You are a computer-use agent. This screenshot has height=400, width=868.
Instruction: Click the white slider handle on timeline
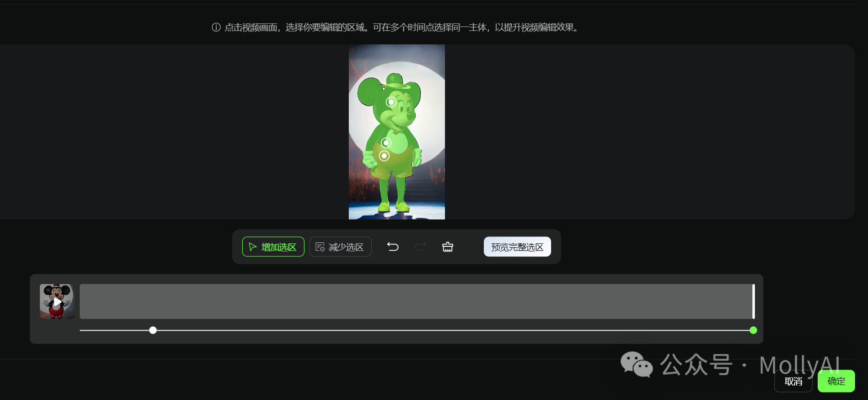[x=153, y=330]
